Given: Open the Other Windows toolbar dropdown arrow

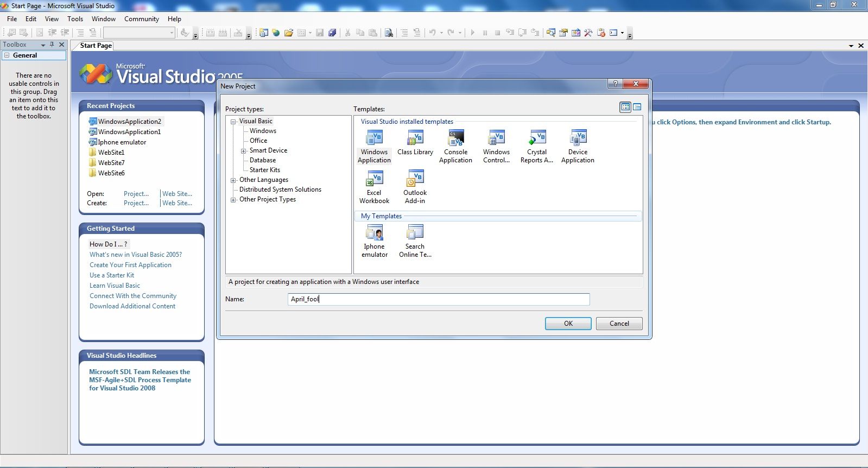Looking at the screenshot, I should point(622,33).
